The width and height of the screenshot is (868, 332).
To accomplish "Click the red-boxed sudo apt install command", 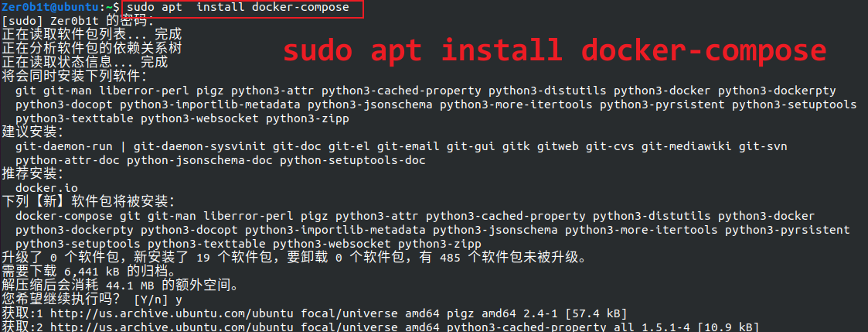I will point(241,9).
